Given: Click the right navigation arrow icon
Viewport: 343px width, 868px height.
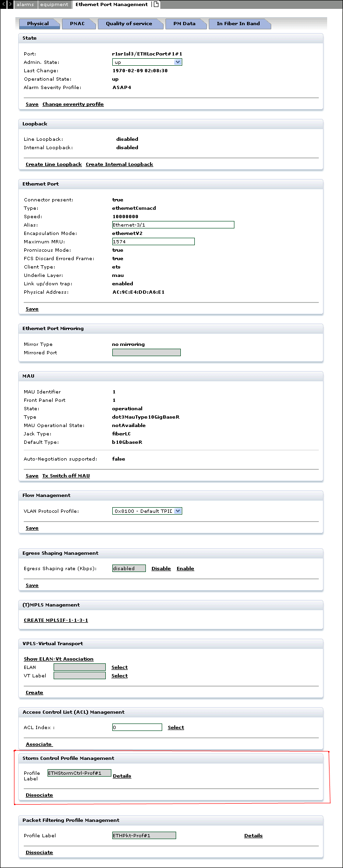Looking at the screenshot, I should pyautogui.click(x=10, y=4).
